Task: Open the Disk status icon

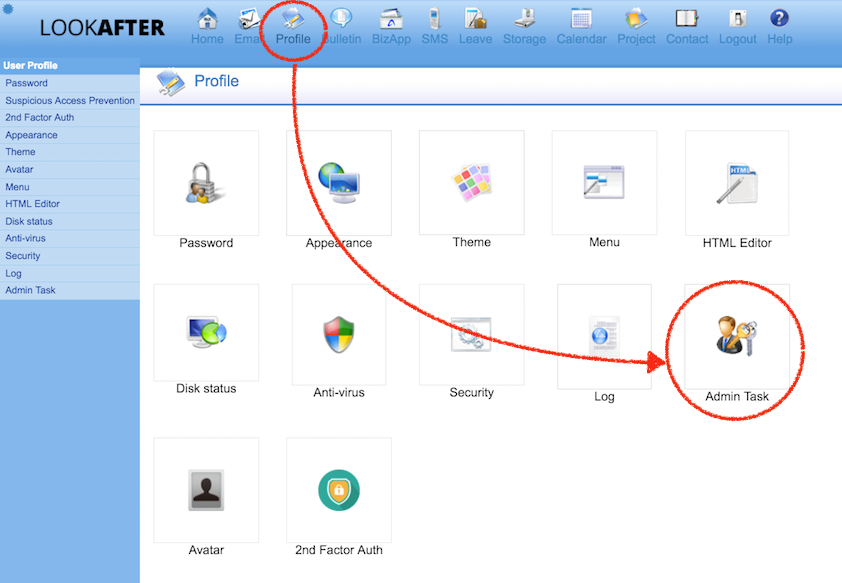Action: click(x=206, y=333)
